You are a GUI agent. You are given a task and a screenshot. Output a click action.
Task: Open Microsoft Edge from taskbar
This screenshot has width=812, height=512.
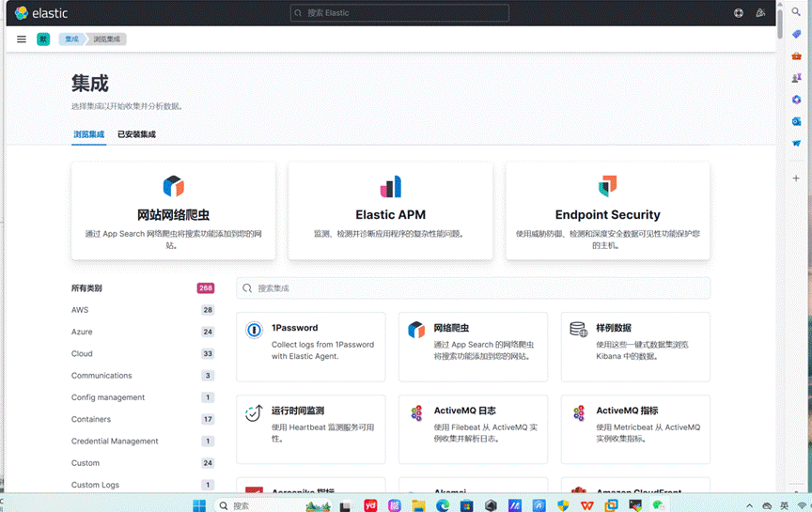[x=443, y=505]
